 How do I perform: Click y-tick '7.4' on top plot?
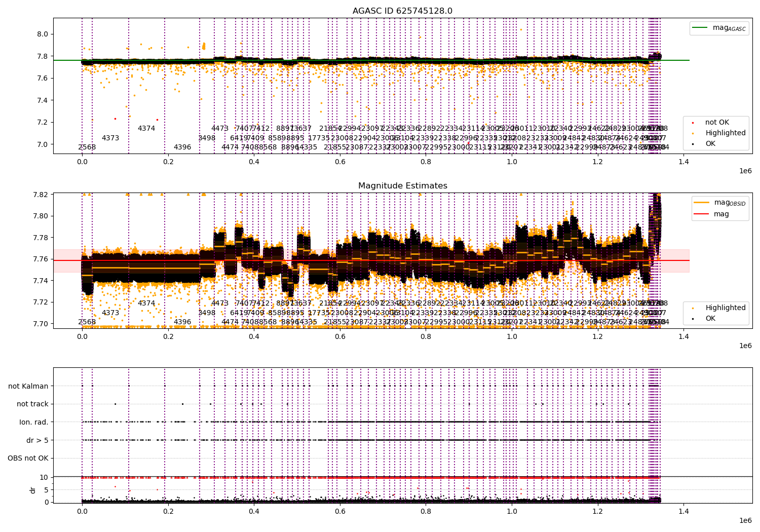[x=43, y=100]
